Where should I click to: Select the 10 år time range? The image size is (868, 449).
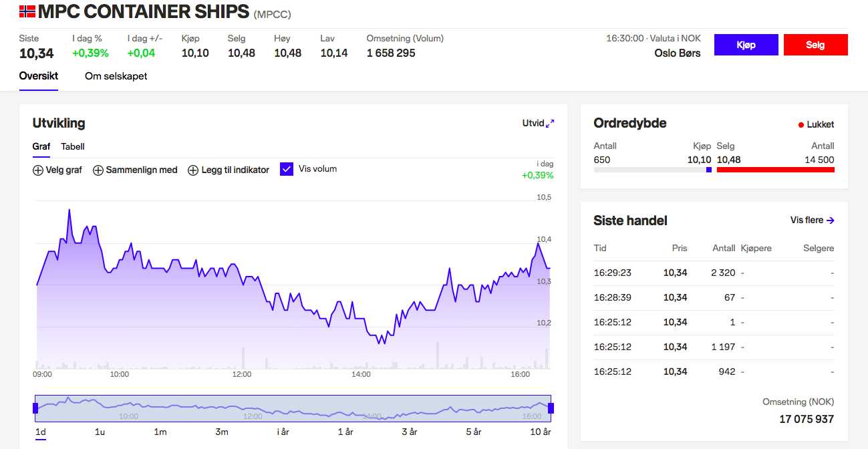(540, 432)
